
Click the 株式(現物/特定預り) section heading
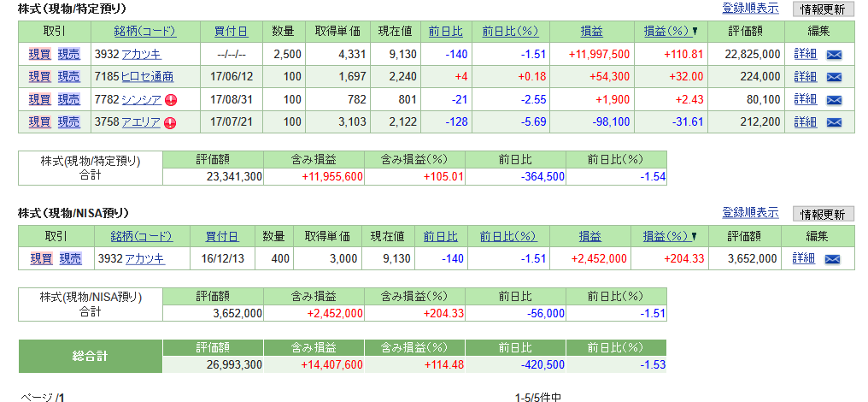pyautogui.click(x=72, y=9)
